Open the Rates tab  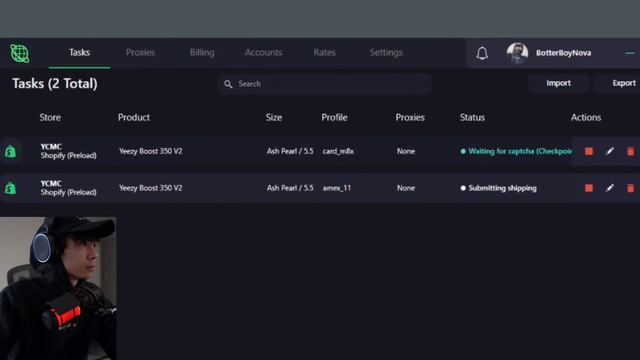tap(324, 53)
